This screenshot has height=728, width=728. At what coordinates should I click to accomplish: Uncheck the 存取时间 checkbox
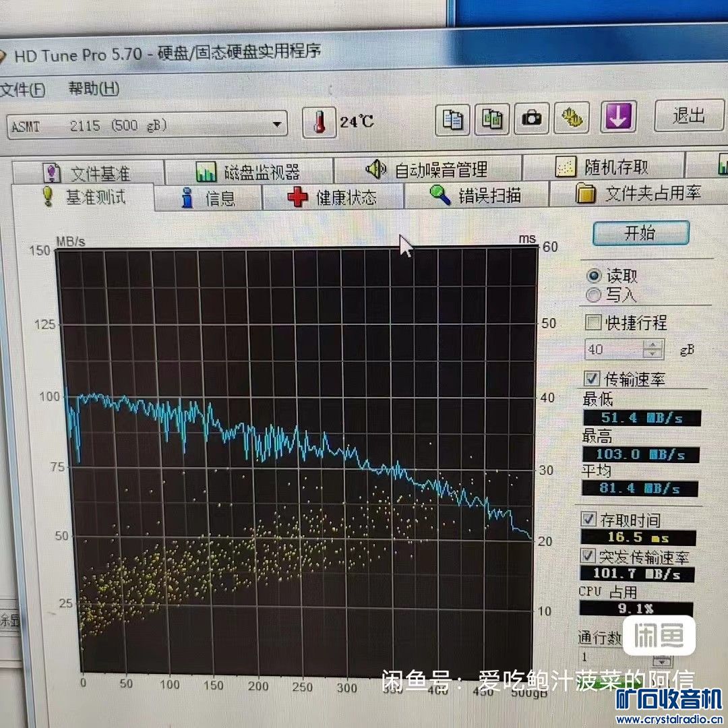click(x=589, y=519)
